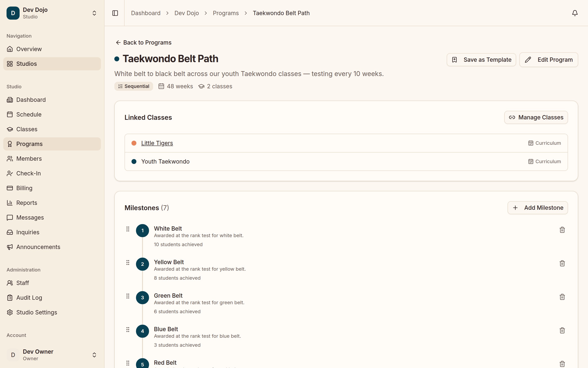Click the Dev Owner avatar

13,355
